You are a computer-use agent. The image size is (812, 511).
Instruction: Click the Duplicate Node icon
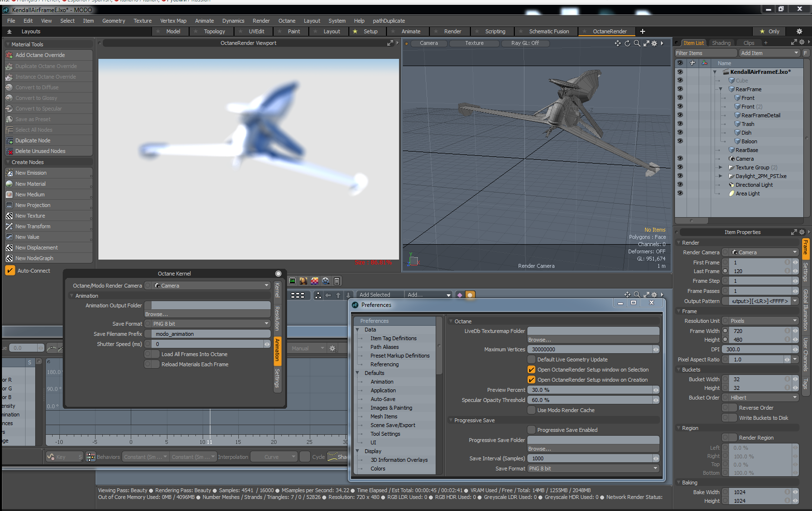(9, 141)
